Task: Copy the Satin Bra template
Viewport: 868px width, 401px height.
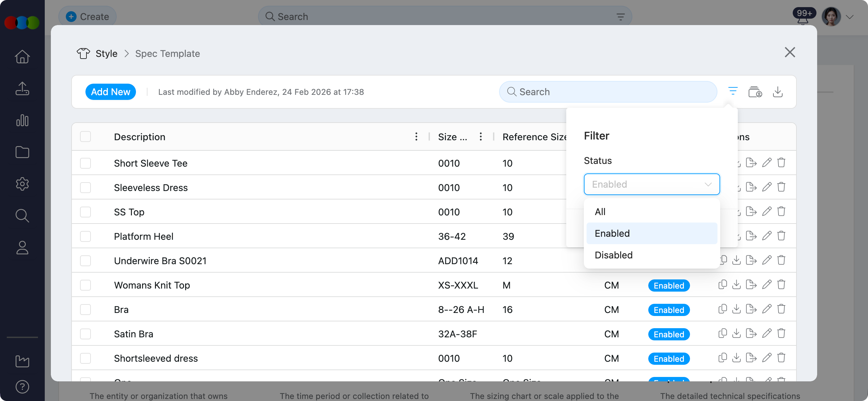Action: click(x=723, y=334)
